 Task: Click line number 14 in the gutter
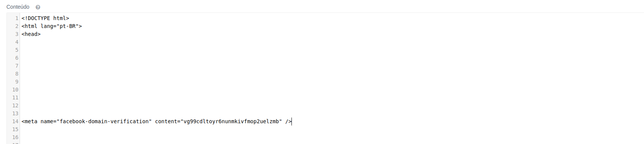click(x=15, y=121)
